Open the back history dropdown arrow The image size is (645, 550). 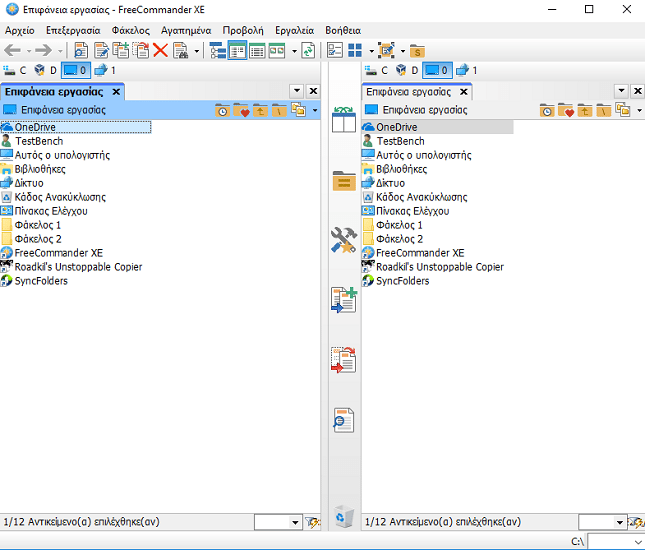29,51
